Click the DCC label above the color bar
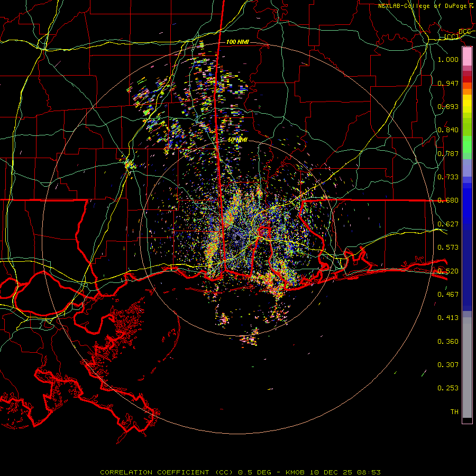476x476 pixels. 464,32
